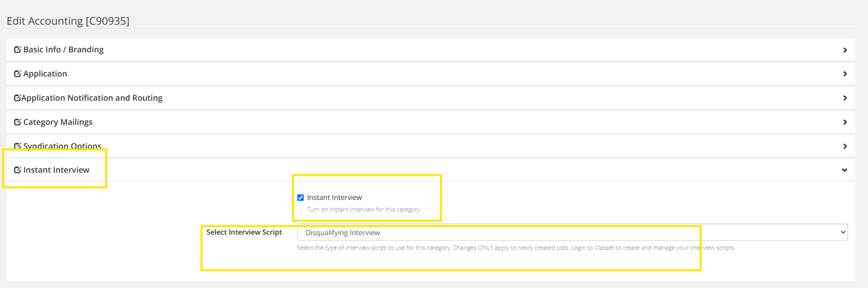Click the edit icon beside Instant Interview header
Viewport: 868px width, 288px height.
(x=17, y=170)
